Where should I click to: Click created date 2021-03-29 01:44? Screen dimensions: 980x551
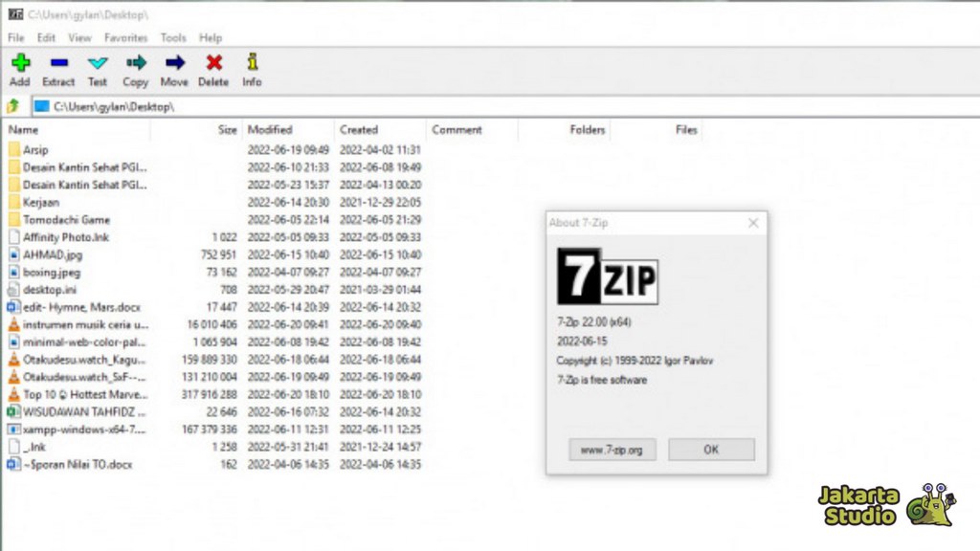[x=381, y=290]
